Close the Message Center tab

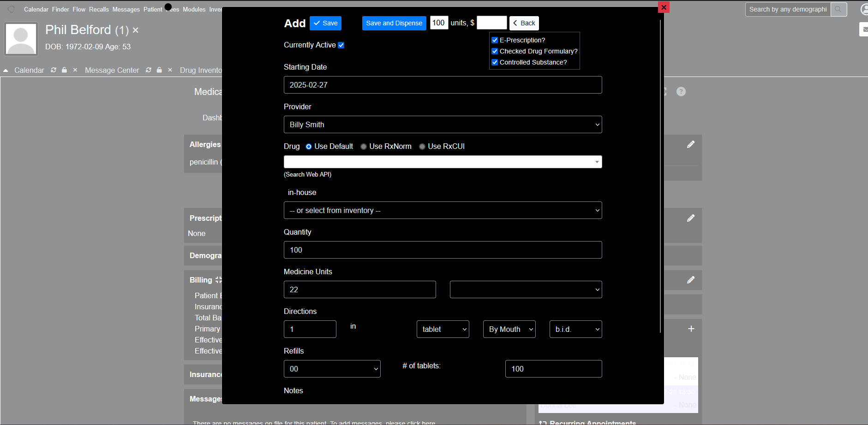pyautogui.click(x=170, y=70)
